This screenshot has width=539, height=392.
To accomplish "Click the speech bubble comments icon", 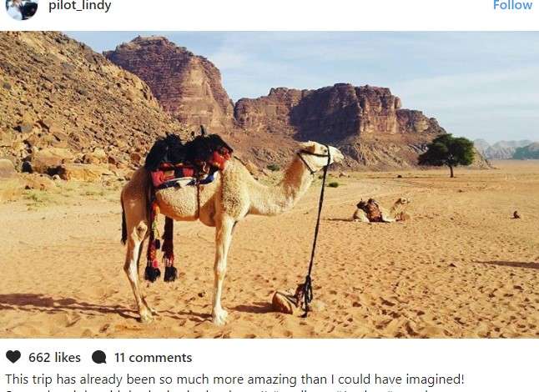I will (x=99, y=357).
